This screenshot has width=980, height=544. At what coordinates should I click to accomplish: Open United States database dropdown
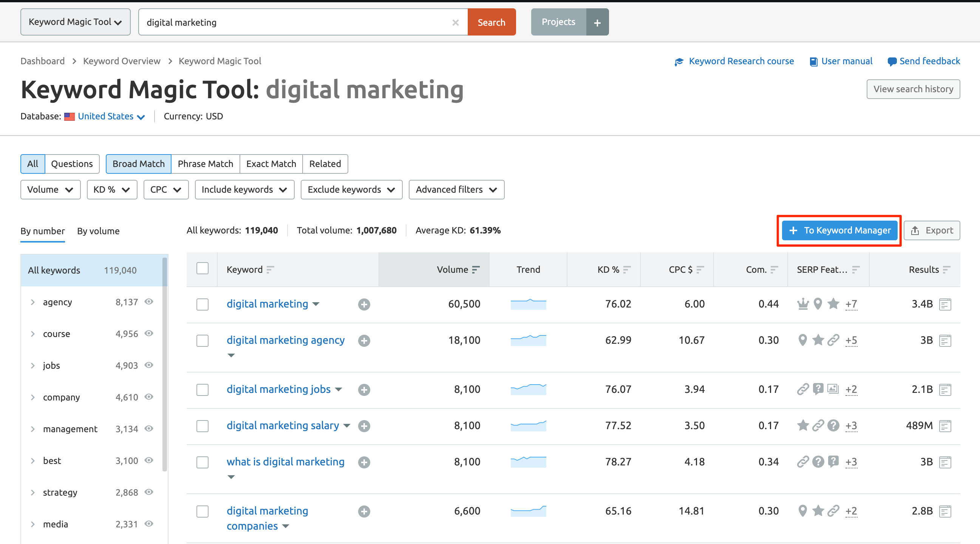[110, 116]
